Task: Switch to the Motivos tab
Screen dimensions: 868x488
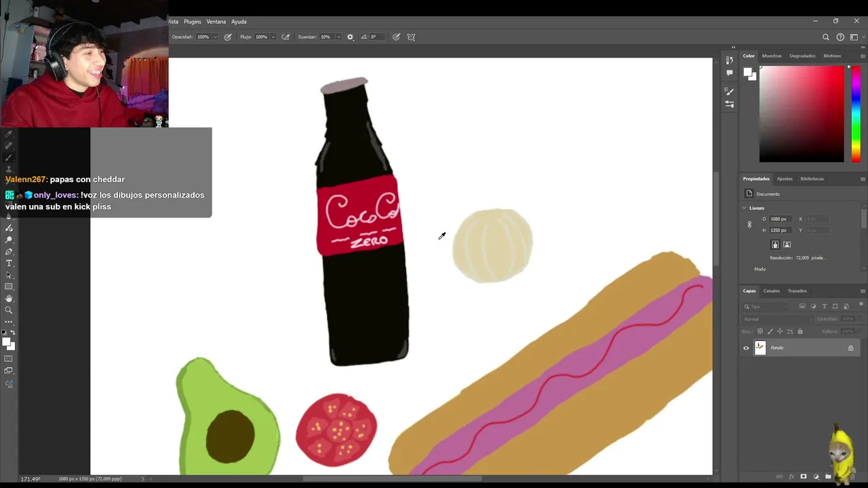Action: [832, 56]
